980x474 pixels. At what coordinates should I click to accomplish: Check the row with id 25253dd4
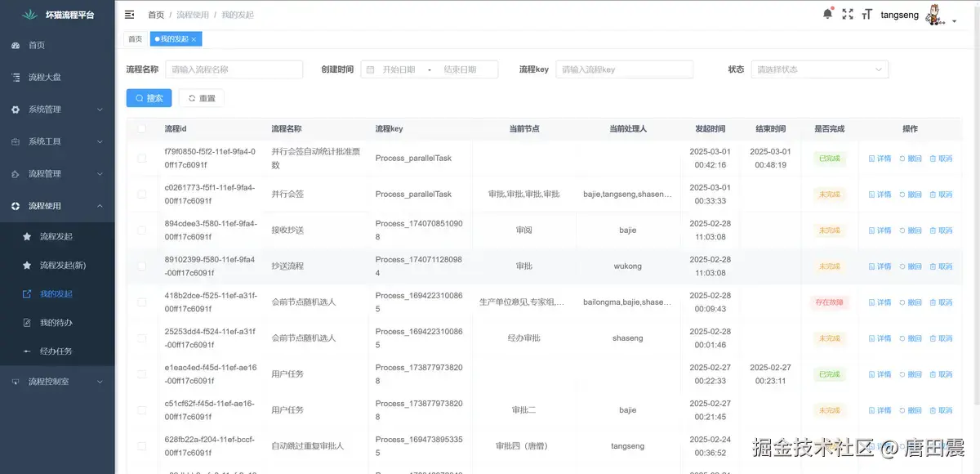[142, 338]
